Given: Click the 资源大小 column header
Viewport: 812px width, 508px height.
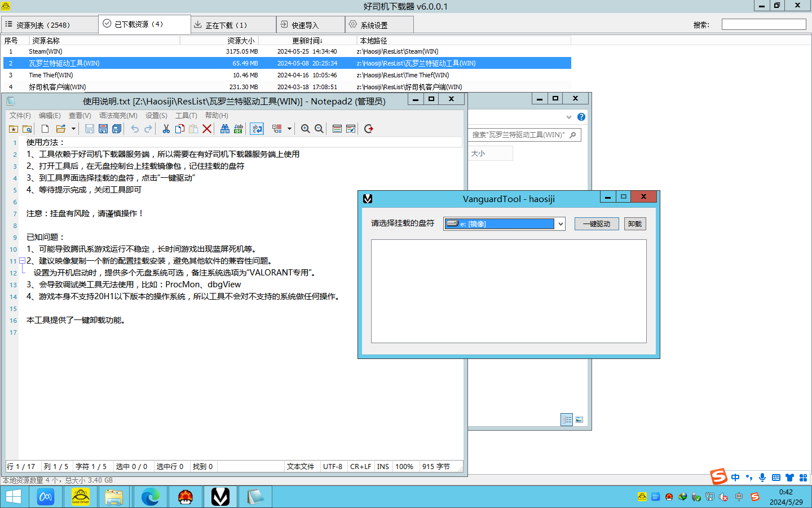Looking at the screenshot, I should tap(219, 41).
